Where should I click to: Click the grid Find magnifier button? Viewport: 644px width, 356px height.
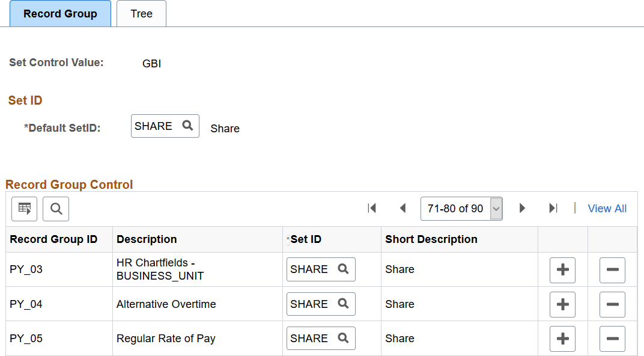click(56, 209)
